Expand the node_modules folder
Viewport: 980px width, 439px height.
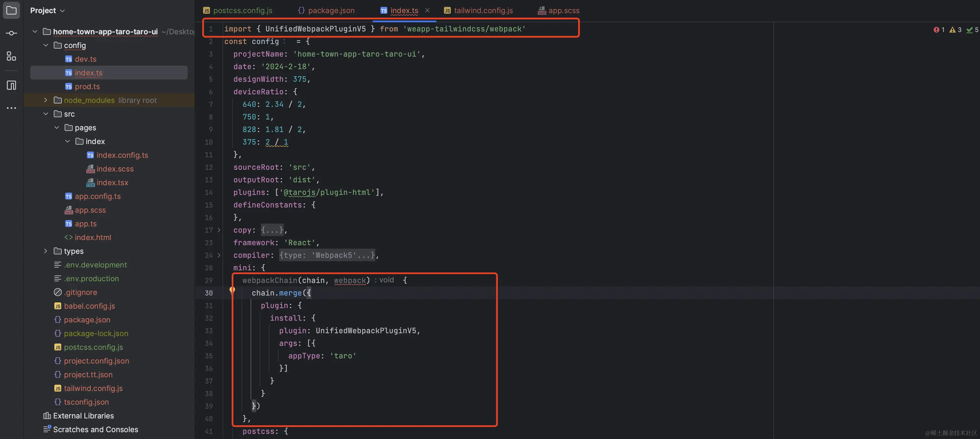point(45,100)
